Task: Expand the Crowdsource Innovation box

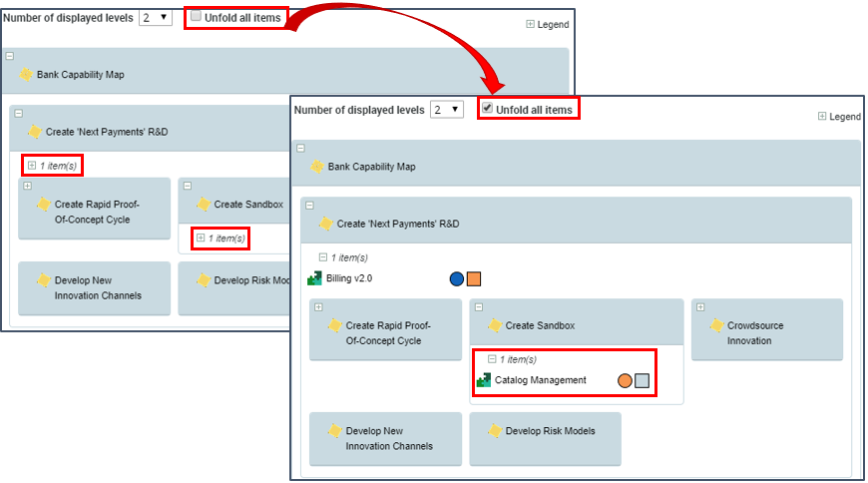Action: (x=700, y=307)
